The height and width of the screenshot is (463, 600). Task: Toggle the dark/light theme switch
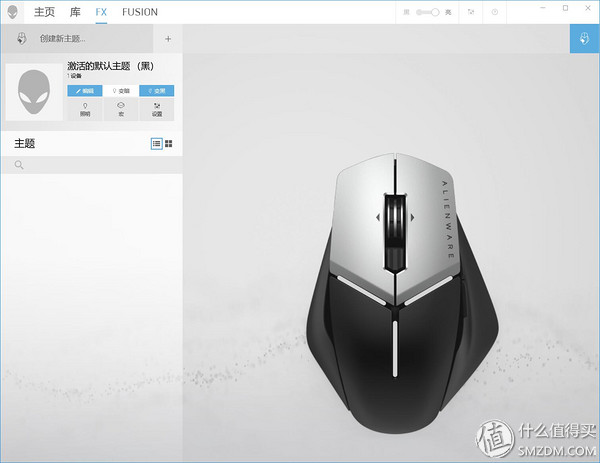pos(428,12)
